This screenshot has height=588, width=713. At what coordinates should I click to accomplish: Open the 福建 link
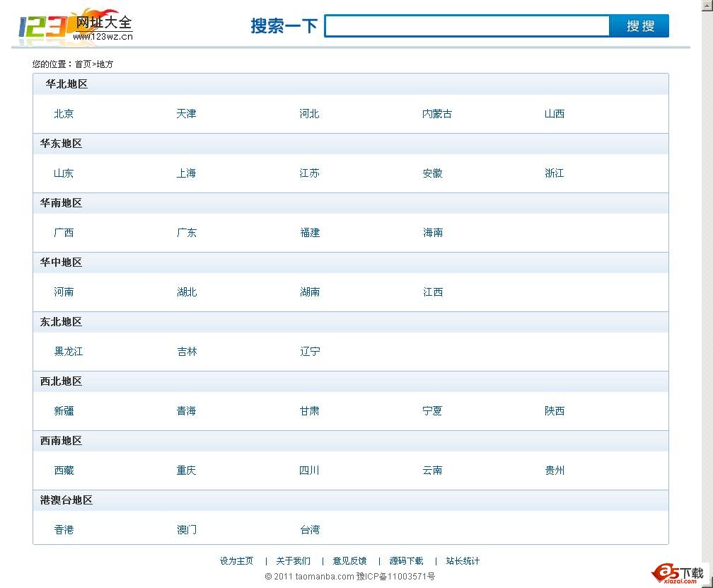pyautogui.click(x=310, y=233)
